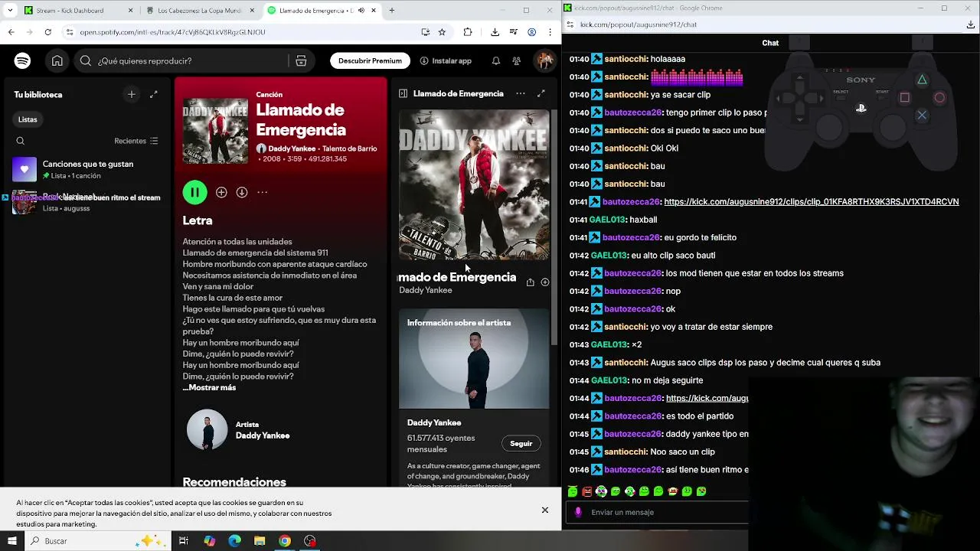Open Chrome downloads in Spotify window
Screen dimensions: 980x551
pos(495,32)
